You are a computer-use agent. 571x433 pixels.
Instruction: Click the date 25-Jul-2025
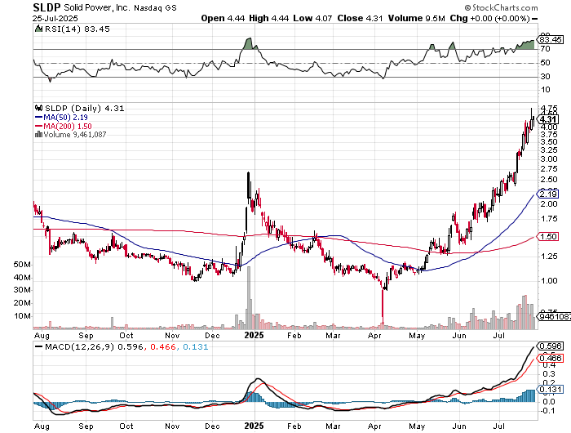pos(55,18)
